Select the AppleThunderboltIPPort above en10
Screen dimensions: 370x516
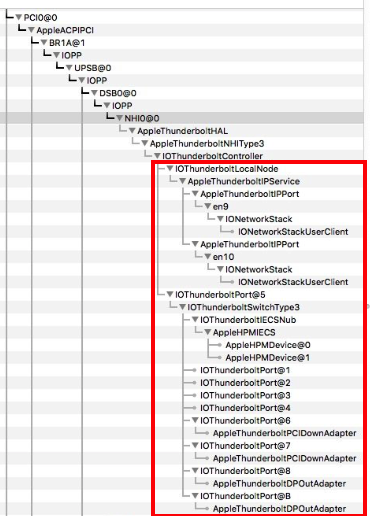(249, 244)
